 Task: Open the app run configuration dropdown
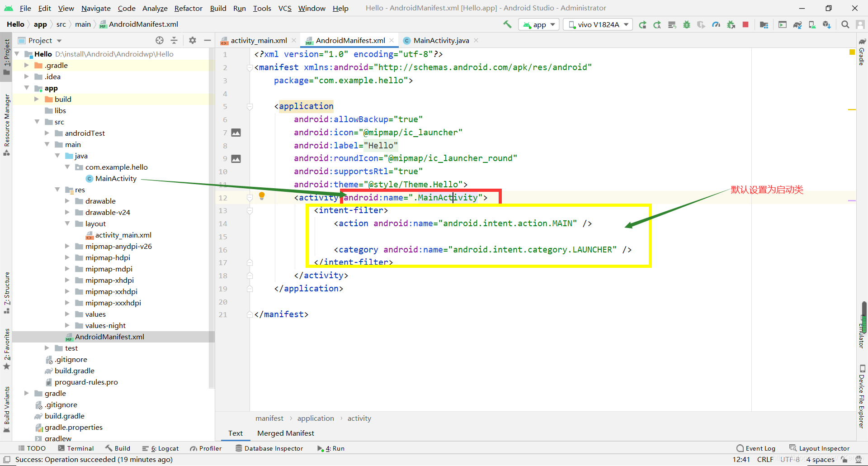(x=539, y=24)
